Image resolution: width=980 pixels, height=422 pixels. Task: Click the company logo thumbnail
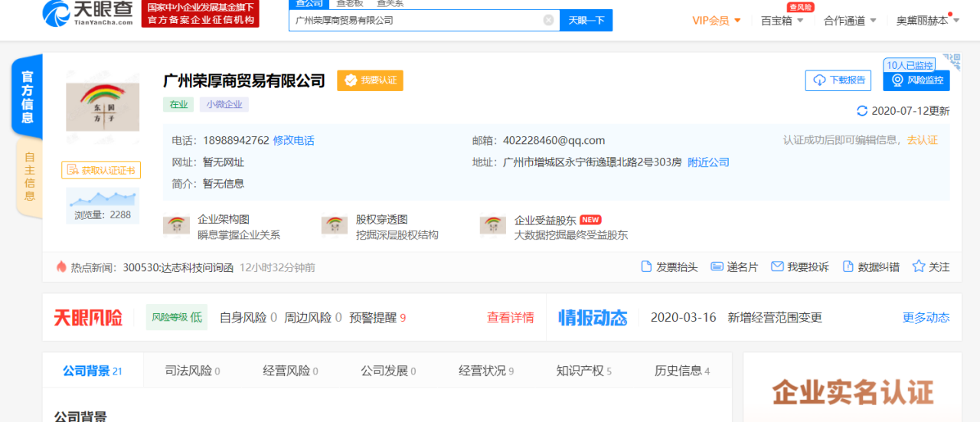pos(102,106)
